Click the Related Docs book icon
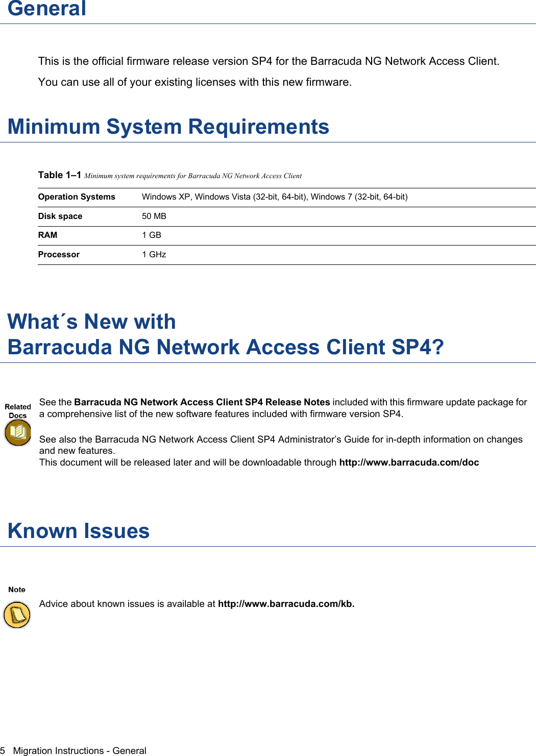This screenshot has width=536, height=756. click(18, 433)
